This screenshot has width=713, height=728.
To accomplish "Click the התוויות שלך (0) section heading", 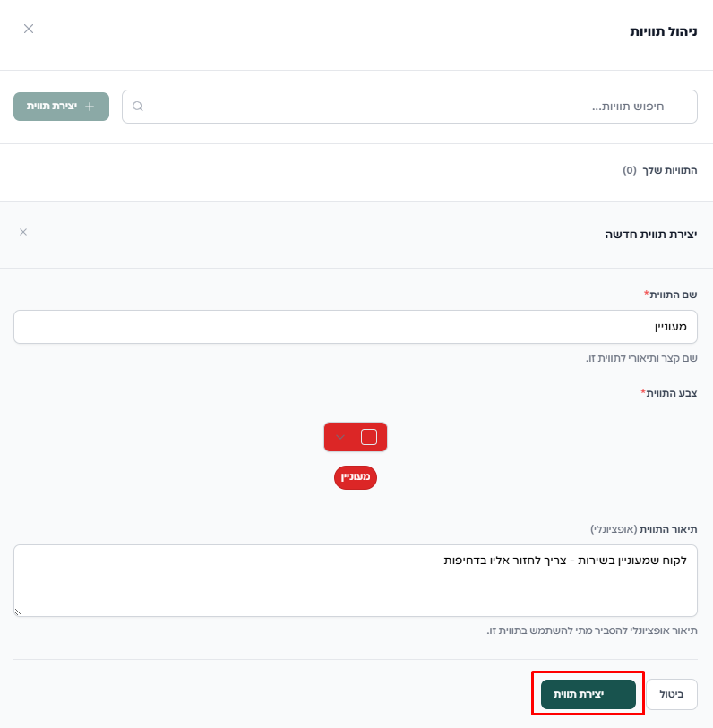I will (660, 170).
